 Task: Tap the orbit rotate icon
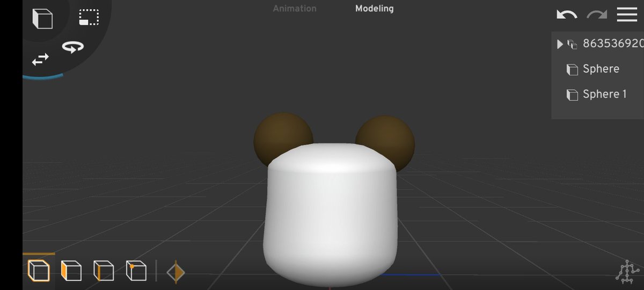pyautogui.click(x=72, y=47)
